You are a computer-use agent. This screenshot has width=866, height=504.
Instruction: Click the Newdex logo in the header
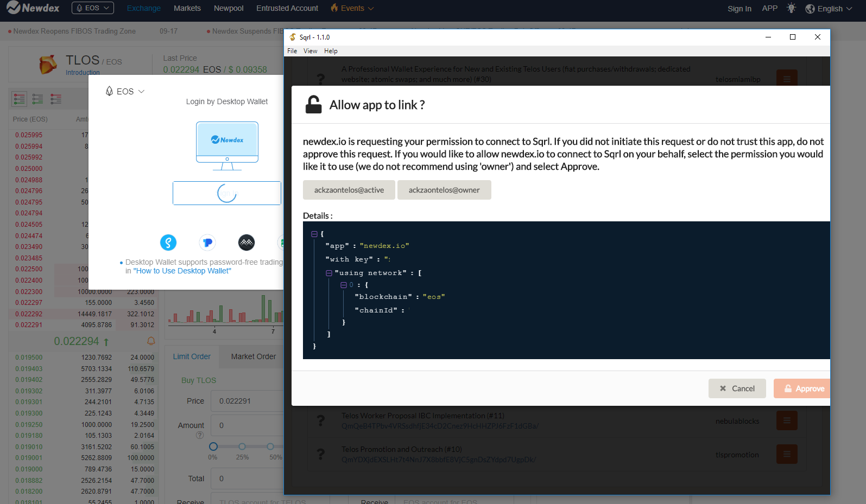[33, 8]
